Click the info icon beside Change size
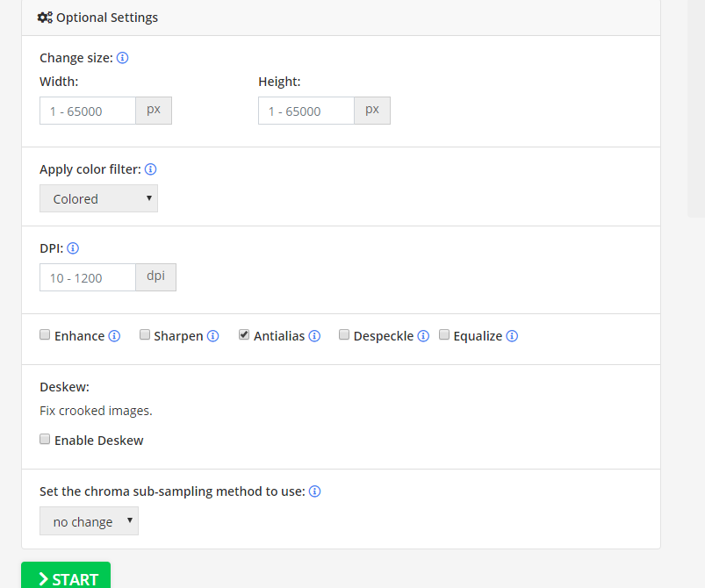The width and height of the screenshot is (705, 588). [123, 58]
